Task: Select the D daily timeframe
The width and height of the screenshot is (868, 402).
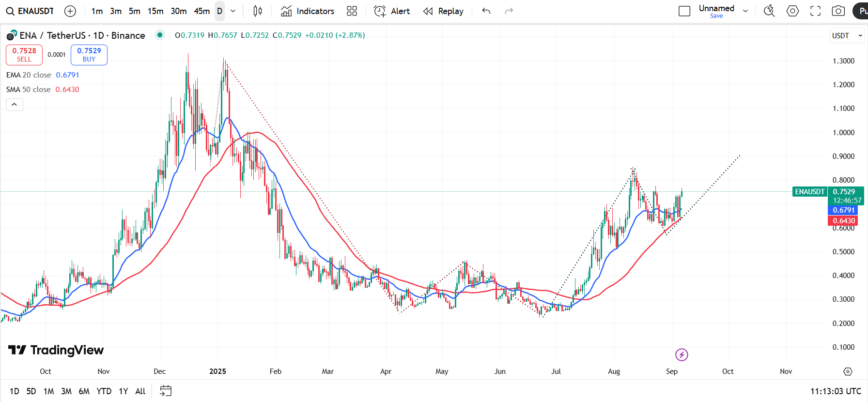Action: point(220,11)
